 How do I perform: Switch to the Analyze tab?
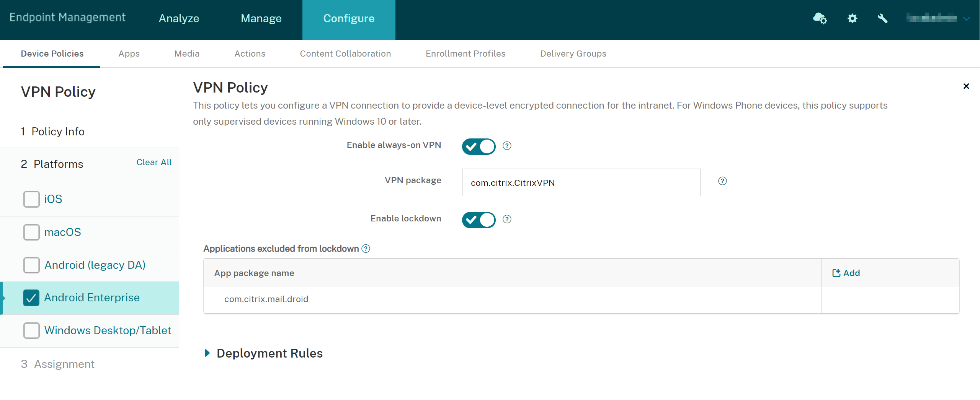pos(179,18)
